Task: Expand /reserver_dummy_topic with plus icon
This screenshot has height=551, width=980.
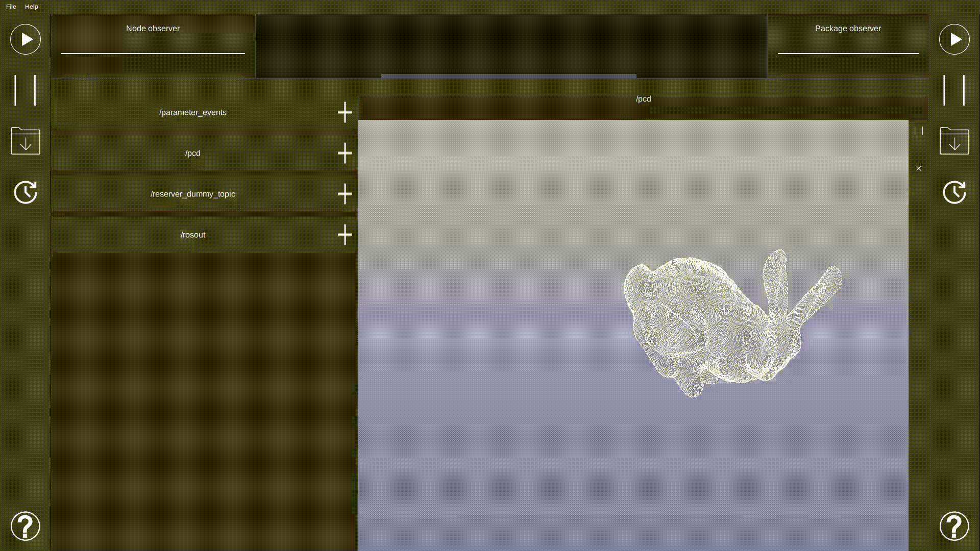Action: coord(345,194)
